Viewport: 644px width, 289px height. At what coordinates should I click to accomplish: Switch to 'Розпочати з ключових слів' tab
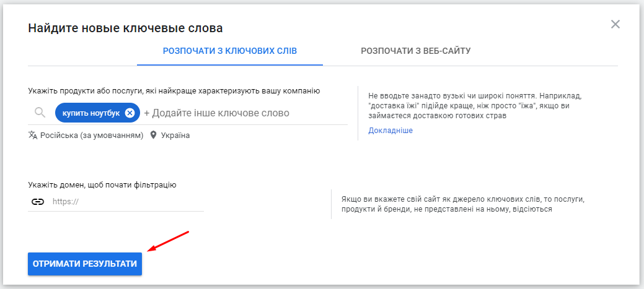(229, 51)
